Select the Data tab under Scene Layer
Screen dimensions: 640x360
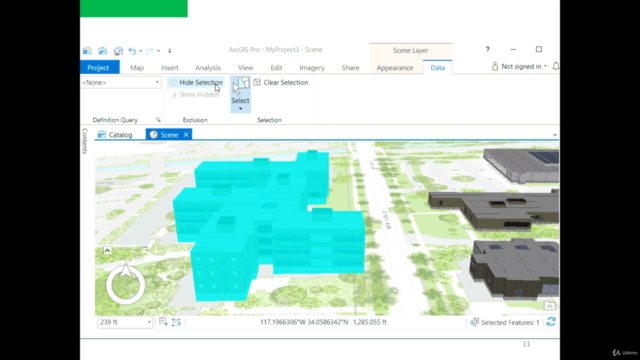[x=438, y=68]
